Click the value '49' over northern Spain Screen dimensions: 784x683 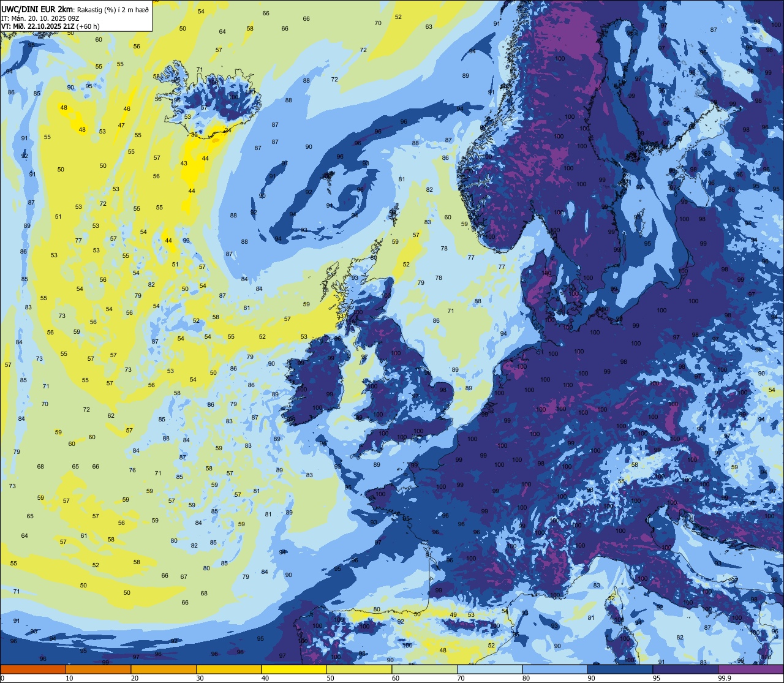coord(453,614)
